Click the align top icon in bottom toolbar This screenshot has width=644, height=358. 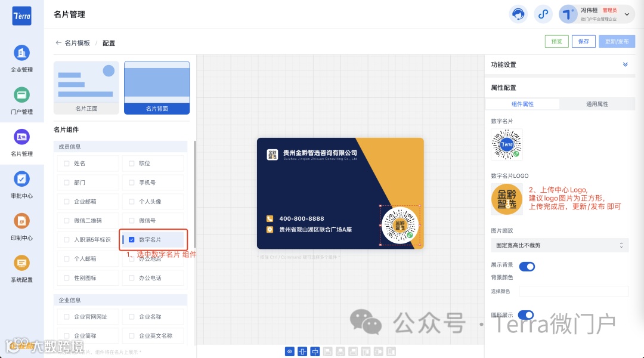pos(366,351)
